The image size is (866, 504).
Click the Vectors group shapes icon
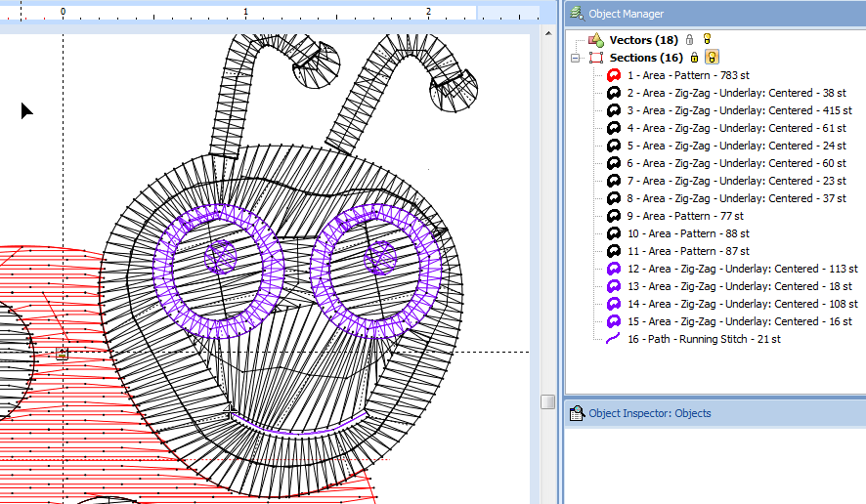pos(595,40)
